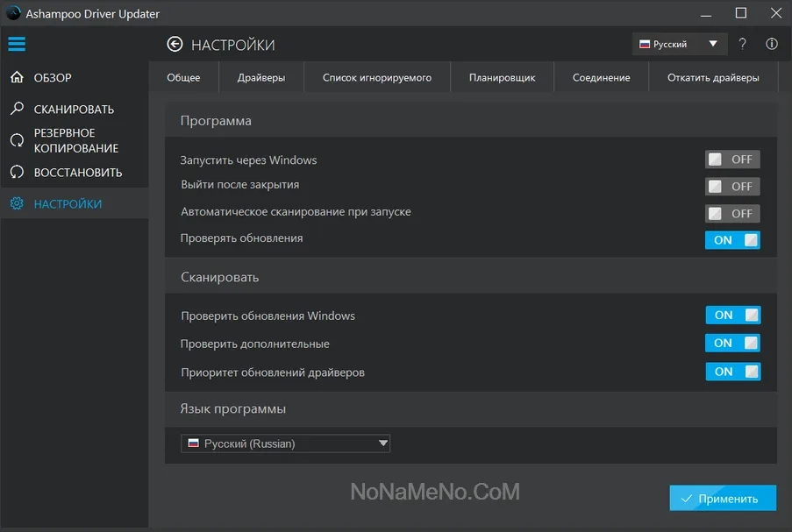Maximize the Ashampoo Driver Updater window
This screenshot has width=792, height=532.
click(x=741, y=13)
